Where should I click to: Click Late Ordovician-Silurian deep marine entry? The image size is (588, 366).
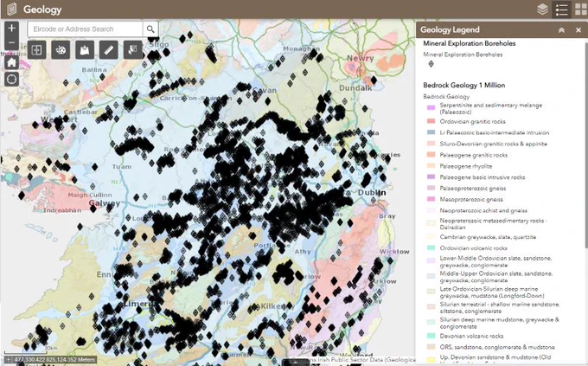pos(492,292)
